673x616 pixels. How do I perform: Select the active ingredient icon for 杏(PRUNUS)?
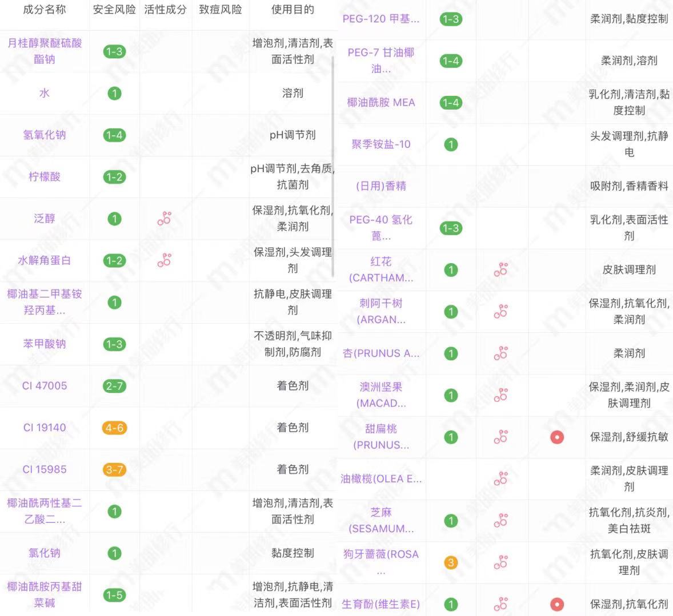(501, 353)
